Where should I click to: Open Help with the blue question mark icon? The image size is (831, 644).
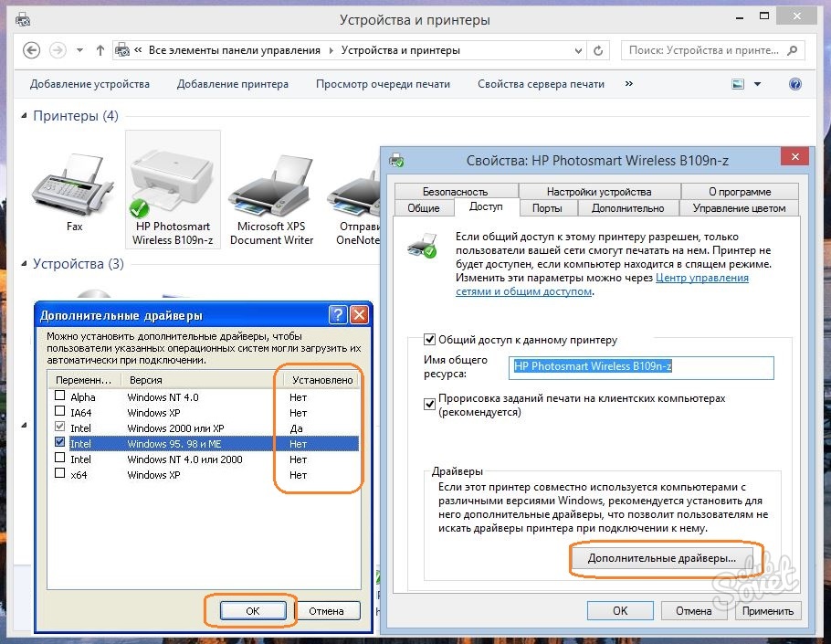[794, 84]
